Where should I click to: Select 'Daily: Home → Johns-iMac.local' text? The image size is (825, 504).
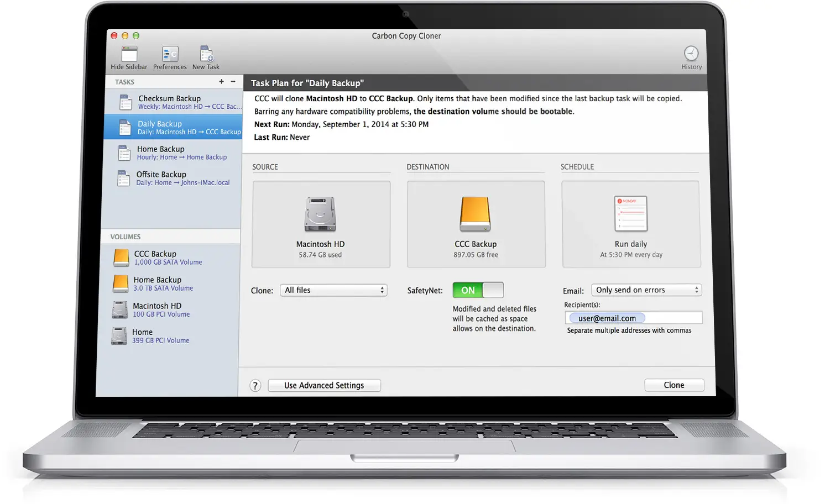tap(183, 183)
